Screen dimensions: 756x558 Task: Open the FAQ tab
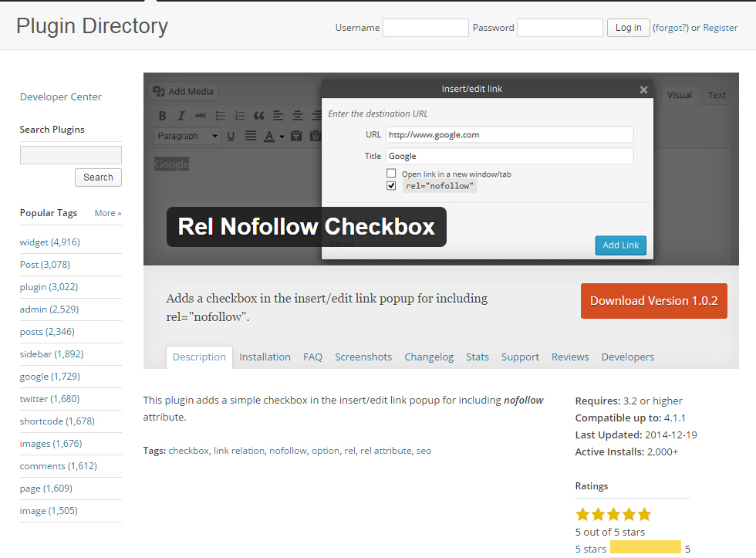click(312, 357)
